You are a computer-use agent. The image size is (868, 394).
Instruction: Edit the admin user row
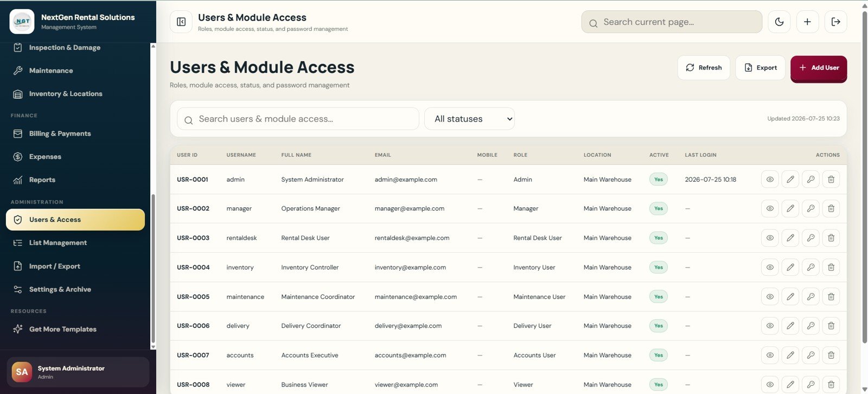click(790, 179)
